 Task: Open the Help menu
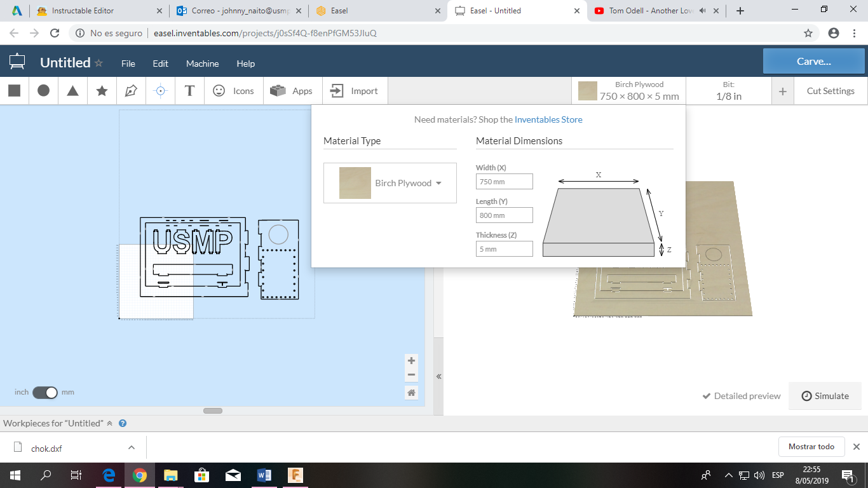(x=246, y=64)
